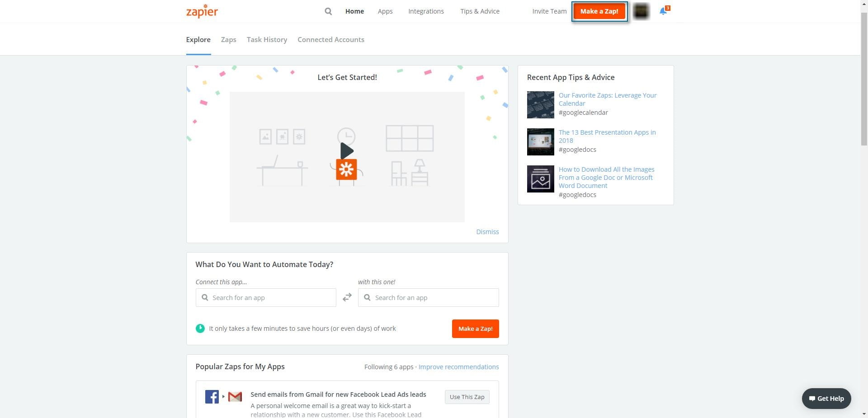Screen dimensions: 868x418
Task: Click Use This Zap button
Action: pyautogui.click(x=467, y=397)
